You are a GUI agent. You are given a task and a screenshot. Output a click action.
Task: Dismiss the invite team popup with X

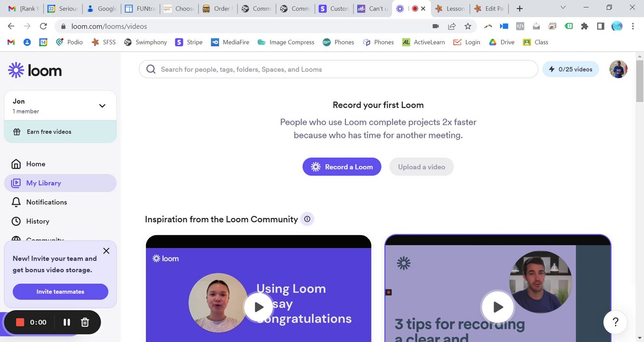click(106, 251)
